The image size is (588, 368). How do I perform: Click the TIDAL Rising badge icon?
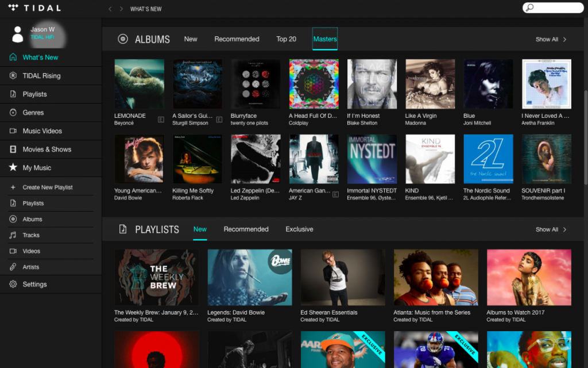pos(13,75)
